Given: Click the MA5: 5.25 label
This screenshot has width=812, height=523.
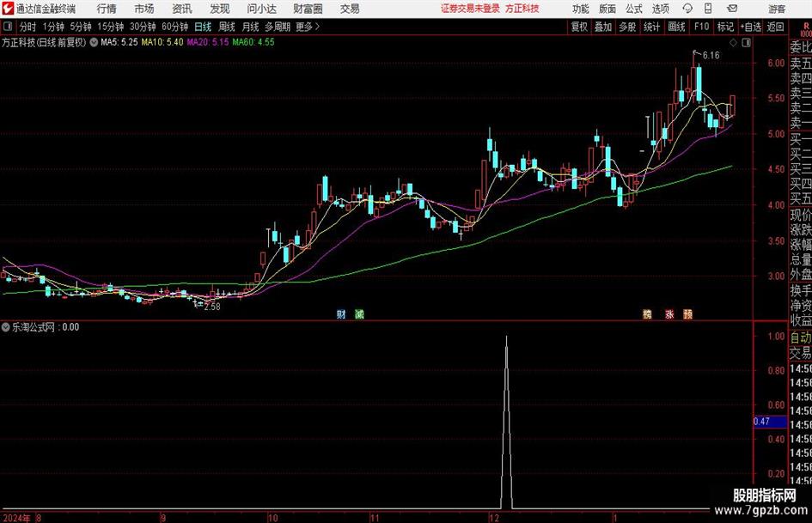Looking at the screenshot, I should pos(119,42).
